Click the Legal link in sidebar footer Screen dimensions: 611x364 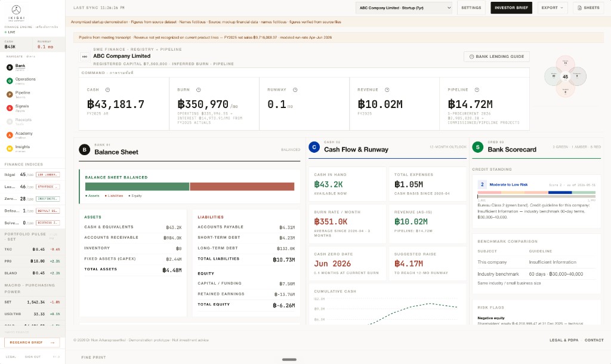[x=11, y=357]
